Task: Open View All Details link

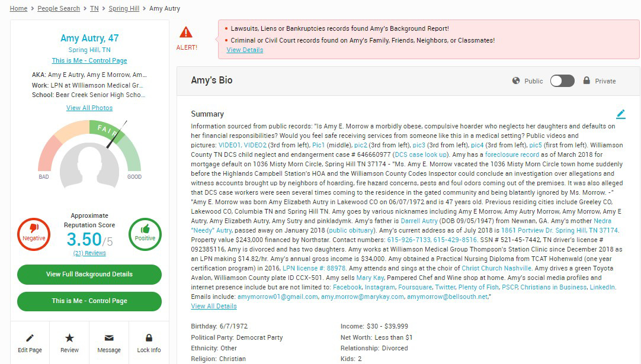Action: 214,307
